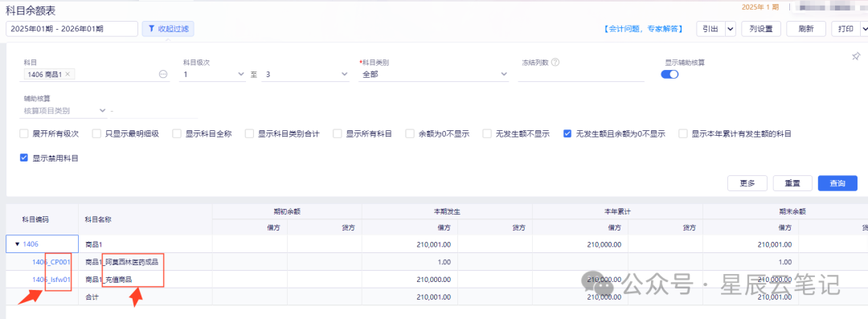
Task: Click the pin icon in filter panel
Action: [x=856, y=56]
